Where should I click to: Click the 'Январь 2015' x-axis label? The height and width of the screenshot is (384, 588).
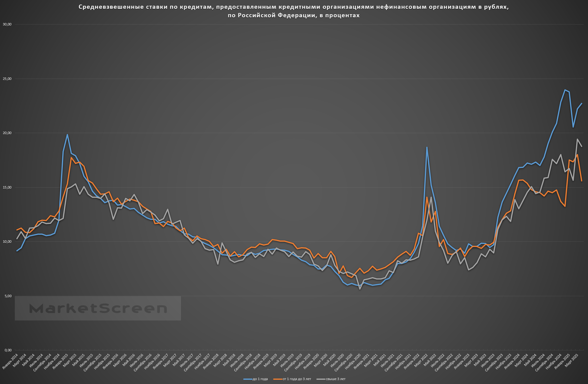[61, 360]
